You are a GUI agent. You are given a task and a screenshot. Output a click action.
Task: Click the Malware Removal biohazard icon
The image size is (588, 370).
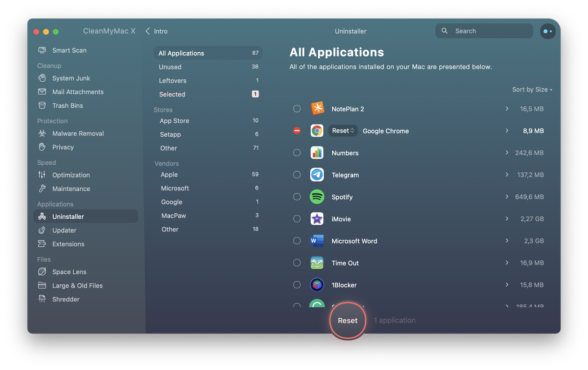(42, 133)
